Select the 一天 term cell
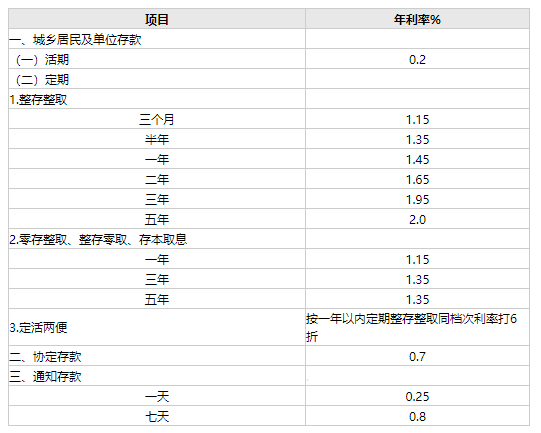 157,396
